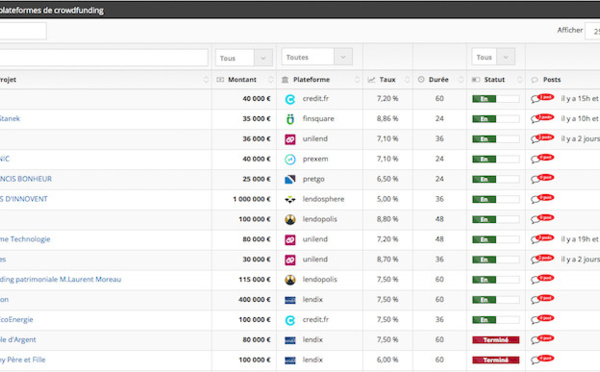Open posts bubble for the pretgo row
The height and width of the screenshot is (372, 600).
(542, 179)
